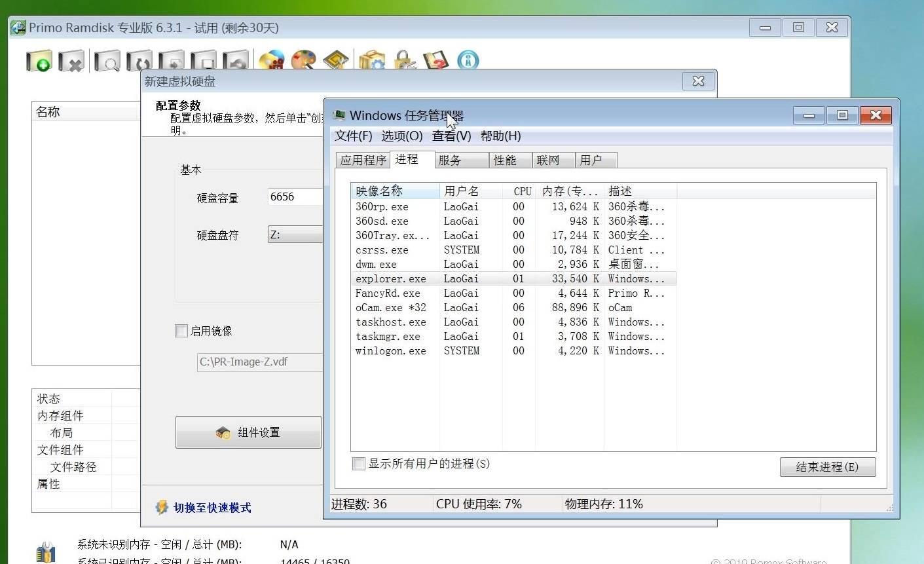Click the lightning icon beside 切换至快速模式

tap(162, 508)
